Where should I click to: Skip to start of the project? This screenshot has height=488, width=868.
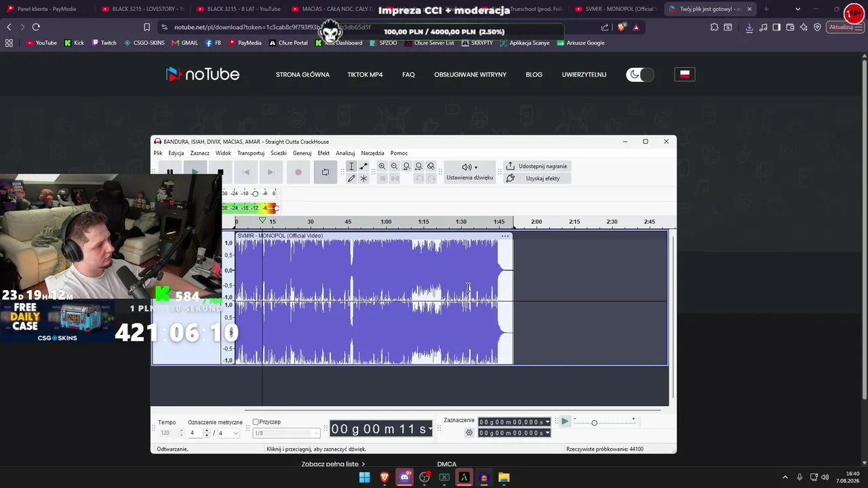246,172
